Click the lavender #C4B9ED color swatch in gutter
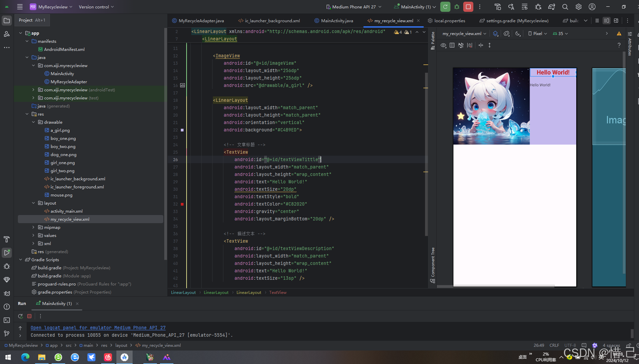Screen dimensions: 639x364 point(182,130)
